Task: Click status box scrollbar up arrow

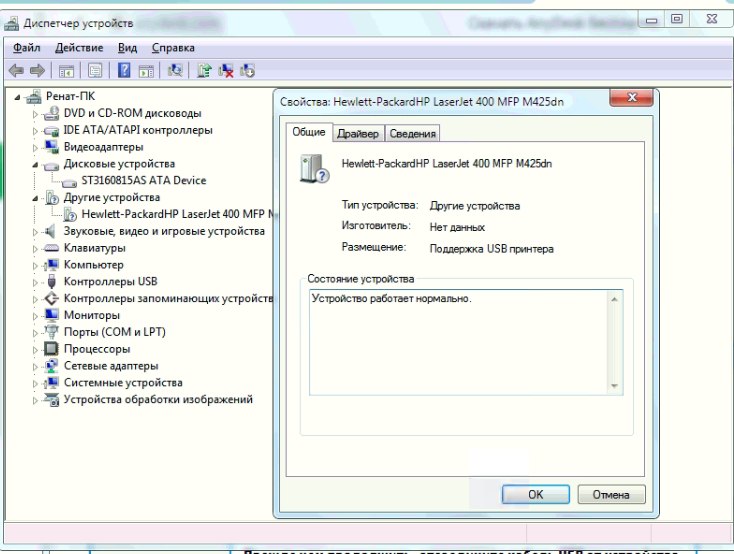Action: [x=615, y=299]
